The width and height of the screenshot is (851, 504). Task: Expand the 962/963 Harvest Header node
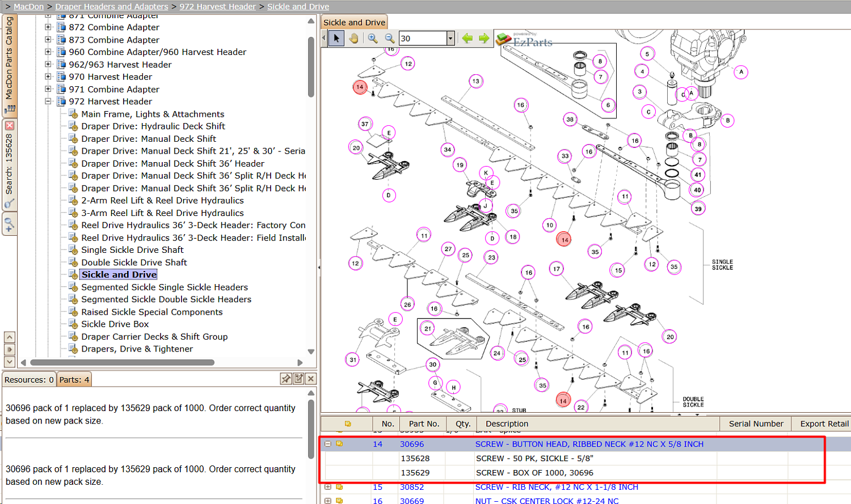pyautogui.click(x=48, y=65)
